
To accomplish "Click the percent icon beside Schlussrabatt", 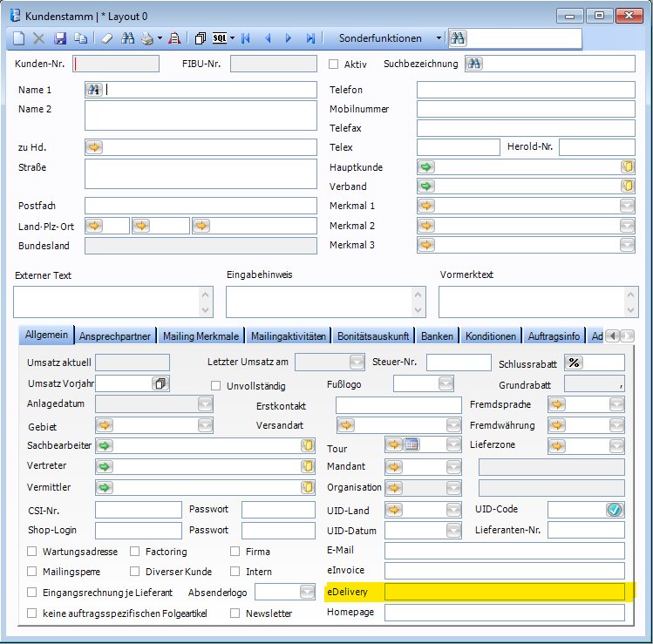I will click(574, 363).
